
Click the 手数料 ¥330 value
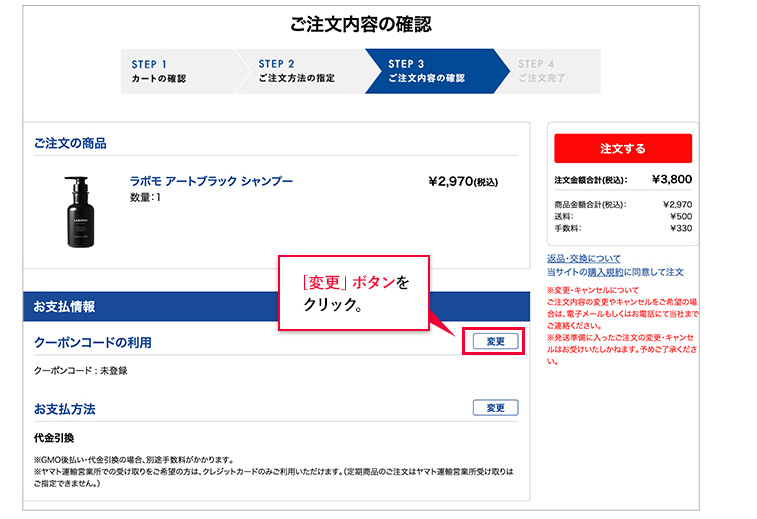pyautogui.click(x=681, y=228)
